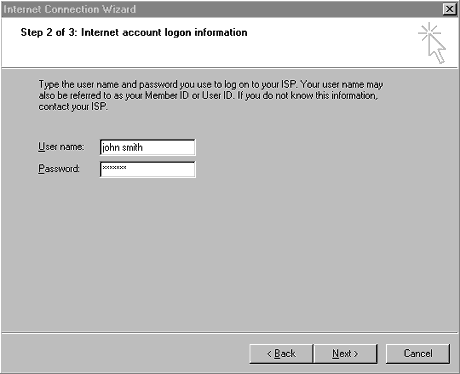Image resolution: width=460 pixels, height=374 pixels.
Task: Click the Internet Connection Wizard title bar
Action: coord(220,9)
